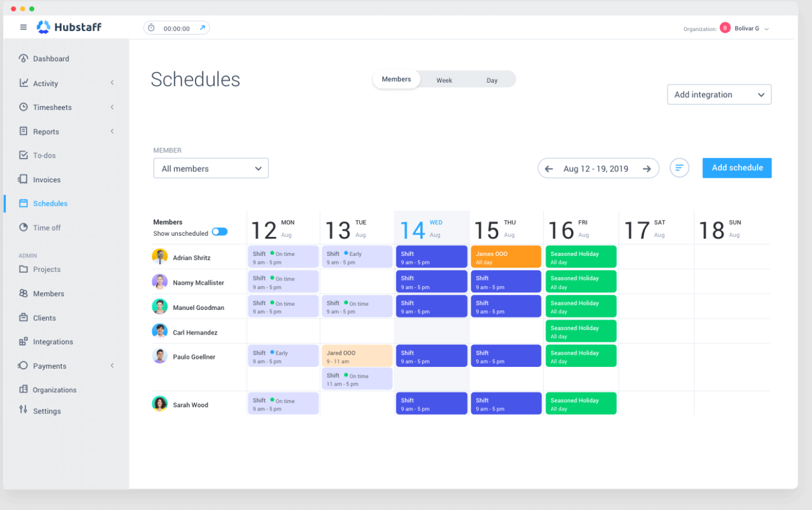Open Manuel Goodman's Monday On time shift

pyautogui.click(x=283, y=306)
